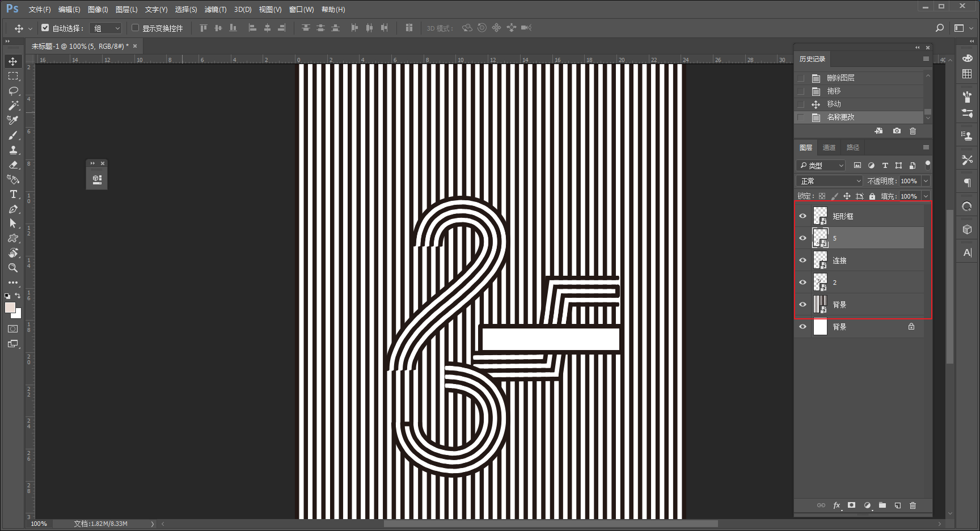Screen dimensions: 980x531
Task: Switch to the 通道 tab
Action: click(829, 147)
